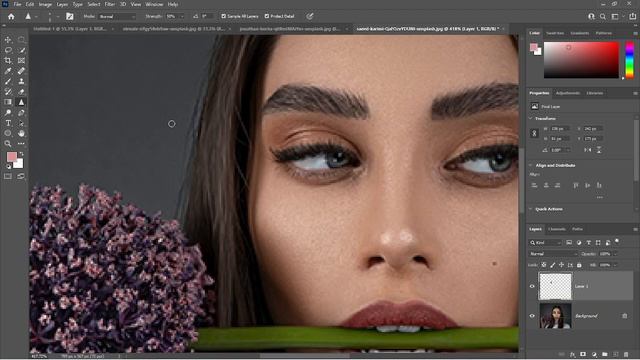Toggle the link width and height constraint

(x=534, y=133)
